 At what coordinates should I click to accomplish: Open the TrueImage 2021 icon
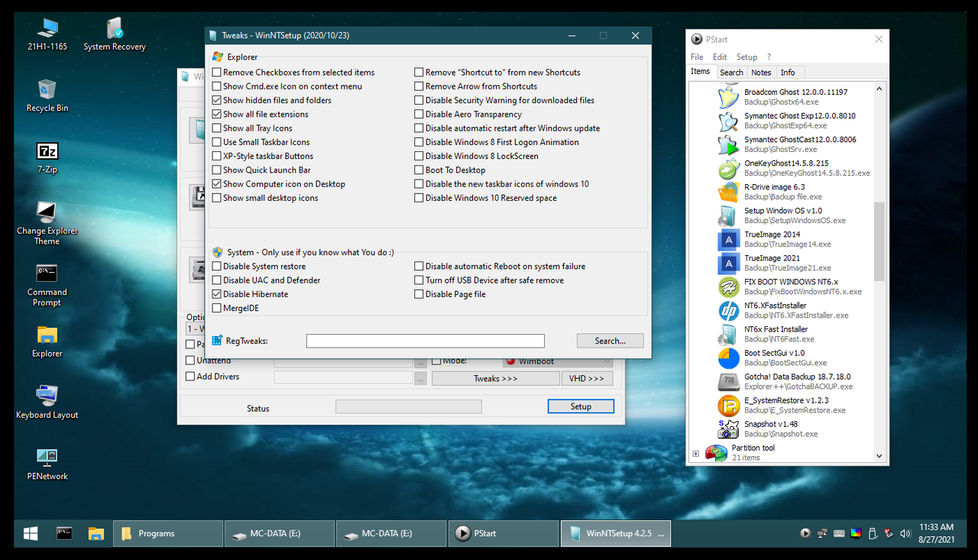coord(729,263)
